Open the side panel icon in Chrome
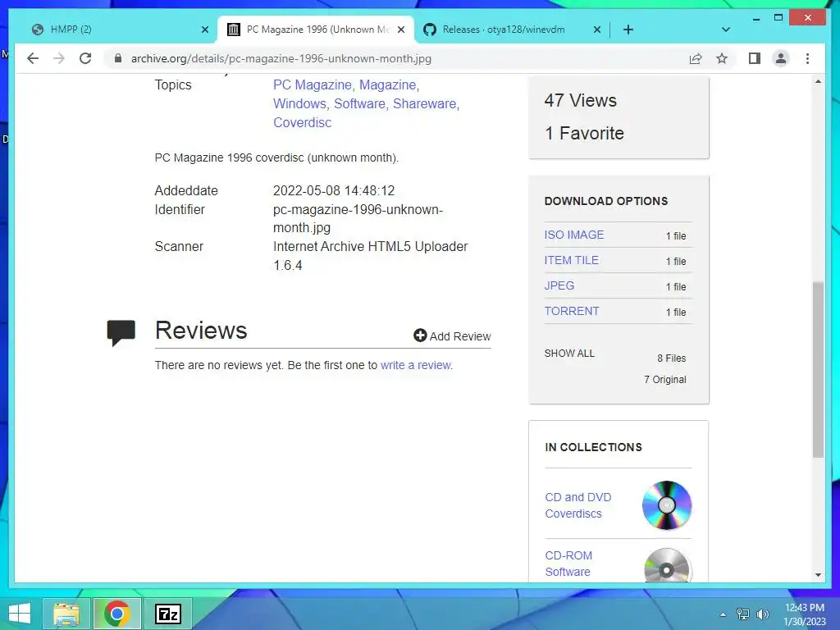840x630 pixels. point(755,58)
